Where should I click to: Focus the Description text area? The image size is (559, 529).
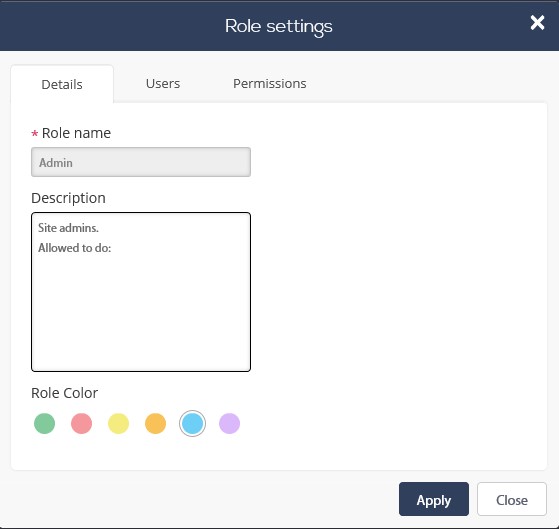[x=141, y=292]
